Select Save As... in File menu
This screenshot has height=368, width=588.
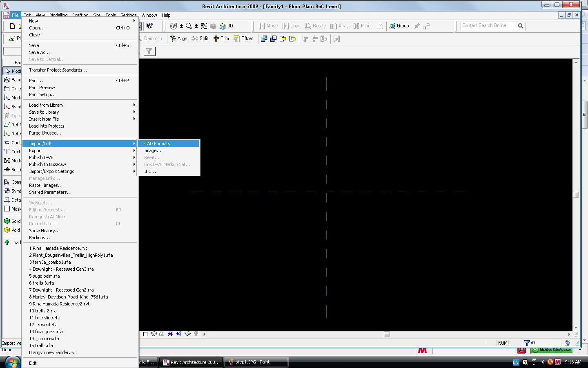39,52
